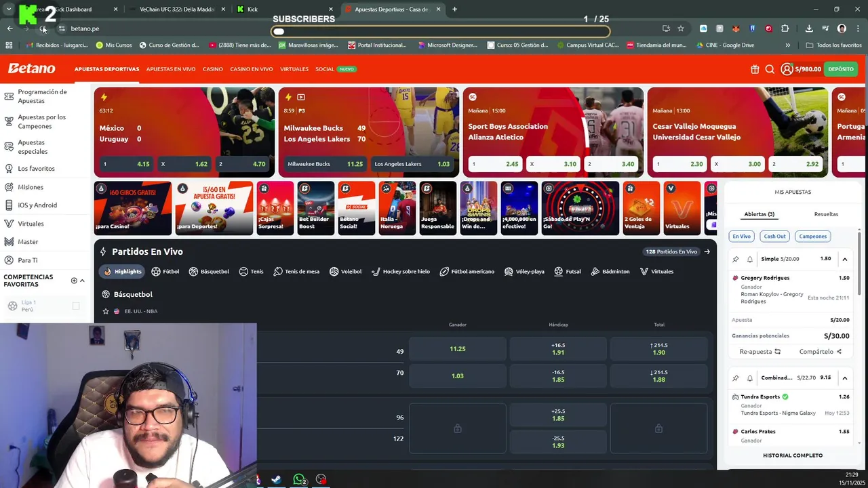Screen dimensions: 868x488
Task: Click Re-apuesta on Gregory Rodrigues bet
Action: pos(759,352)
